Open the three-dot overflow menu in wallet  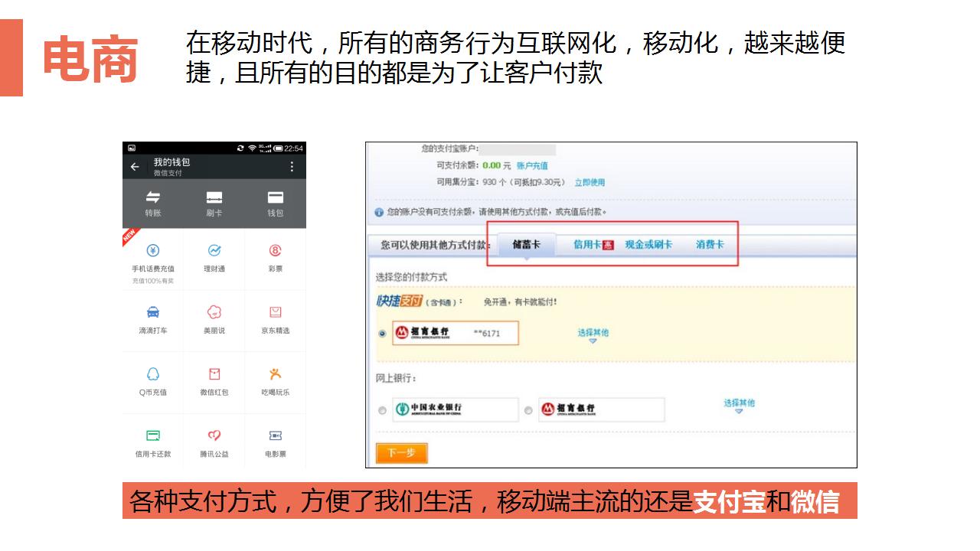click(291, 167)
